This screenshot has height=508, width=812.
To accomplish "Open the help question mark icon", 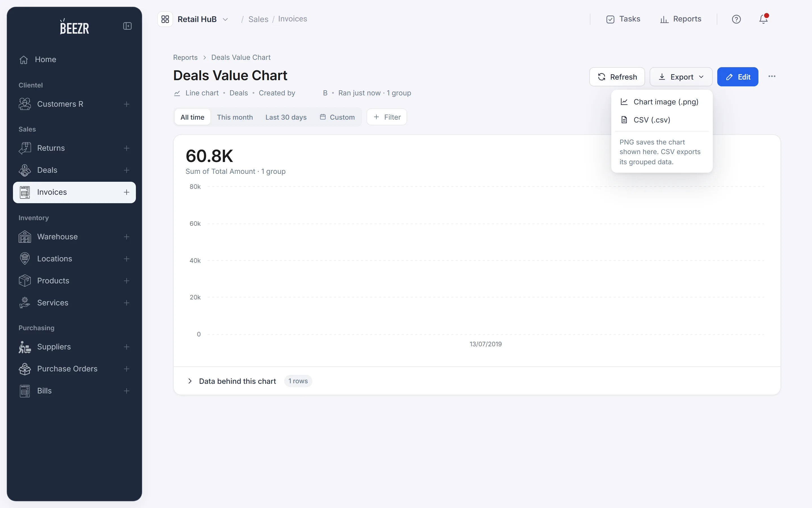I will click(x=736, y=19).
